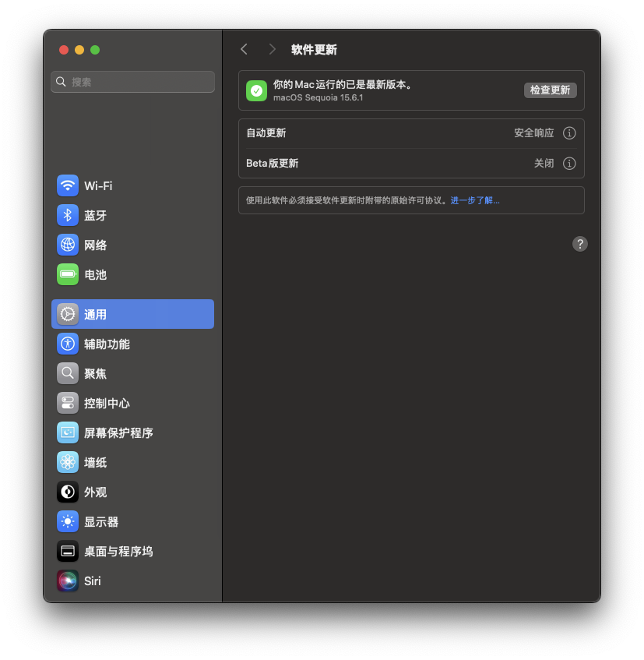644x660 pixels.
Task: Open the accessibility icon beside 辅助功能
Action: click(x=67, y=344)
